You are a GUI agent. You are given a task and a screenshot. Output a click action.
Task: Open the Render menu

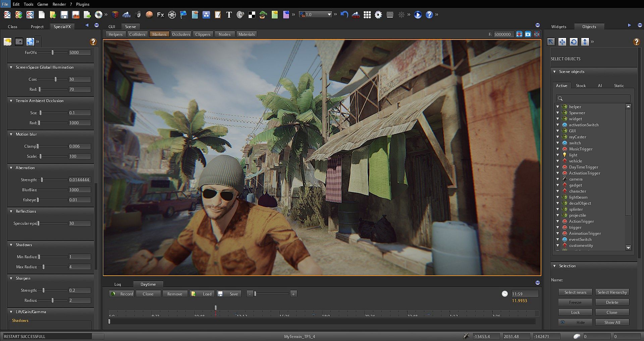[59, 4]
